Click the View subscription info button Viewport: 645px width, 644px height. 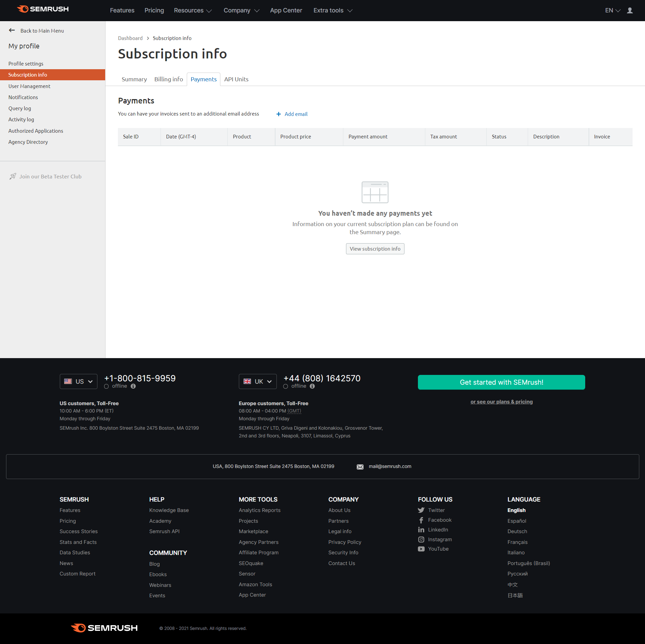point(375,248)
